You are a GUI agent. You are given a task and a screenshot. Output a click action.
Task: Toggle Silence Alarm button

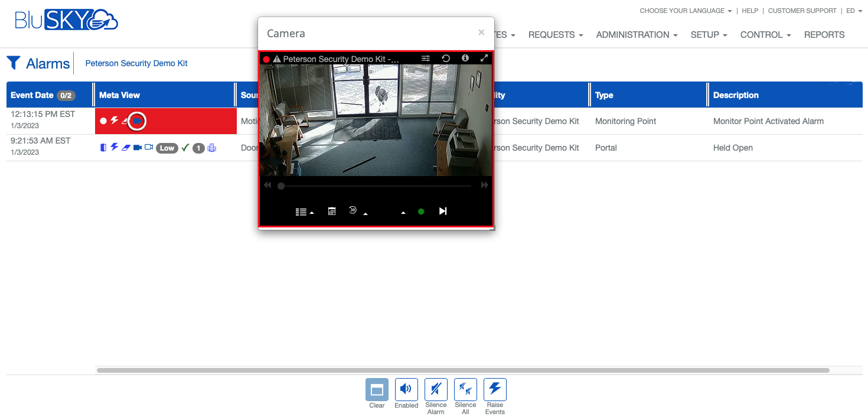(436, 389)
